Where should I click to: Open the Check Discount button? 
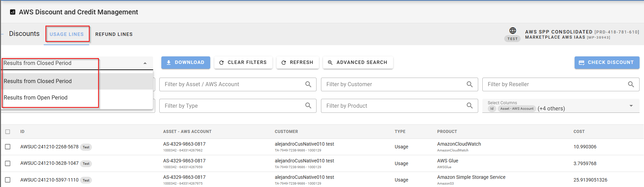click(607, 63)
